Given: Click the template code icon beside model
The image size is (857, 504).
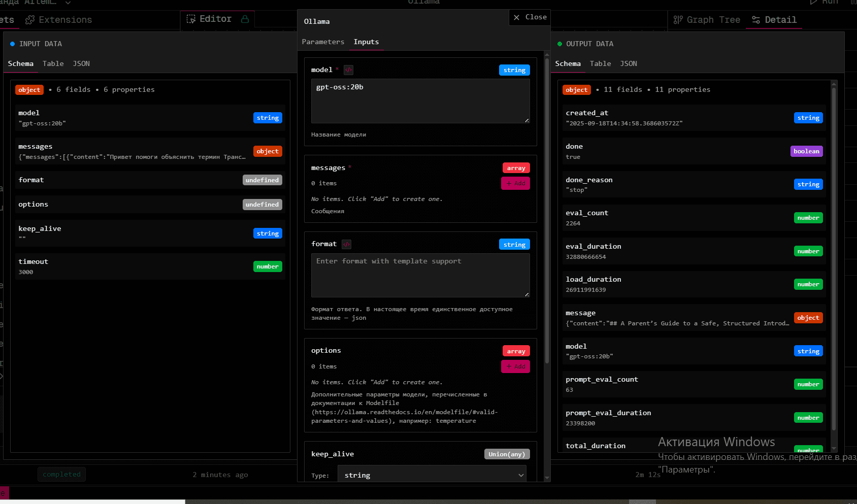Looking at the screenshot, I should pyautogui.click(x=348, y=70).
